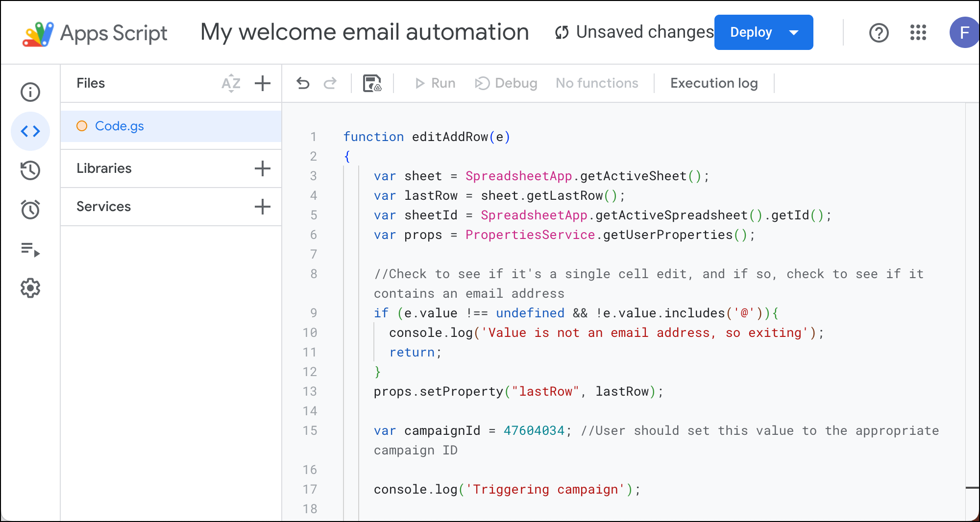Select the Editor code icon in sidebar
This screenshot has width=980, height=522.
coord(30,131)
